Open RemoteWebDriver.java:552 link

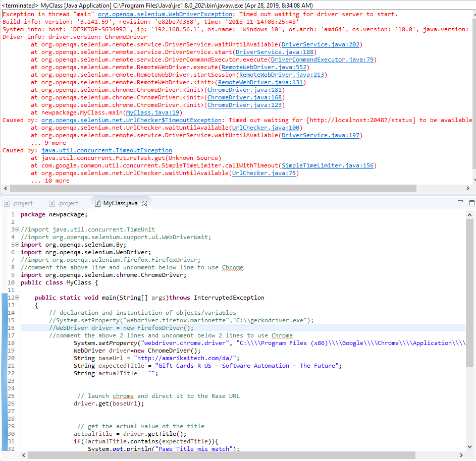pyautogui.click(x=264, y=67)
